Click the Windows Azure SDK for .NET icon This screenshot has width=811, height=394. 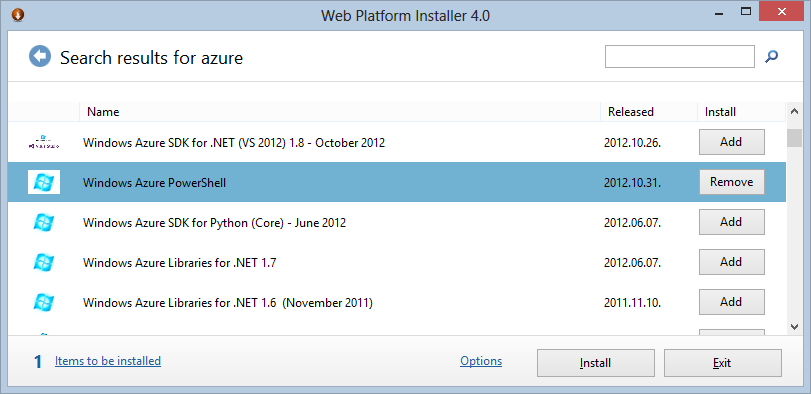(x=44, y=142)
